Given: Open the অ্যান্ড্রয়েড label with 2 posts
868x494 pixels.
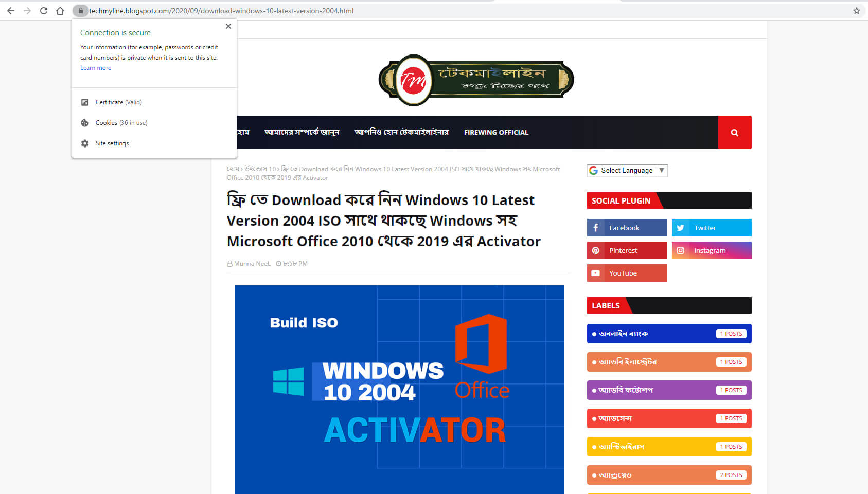Looking at the screenshot, I should coord(669,475).
